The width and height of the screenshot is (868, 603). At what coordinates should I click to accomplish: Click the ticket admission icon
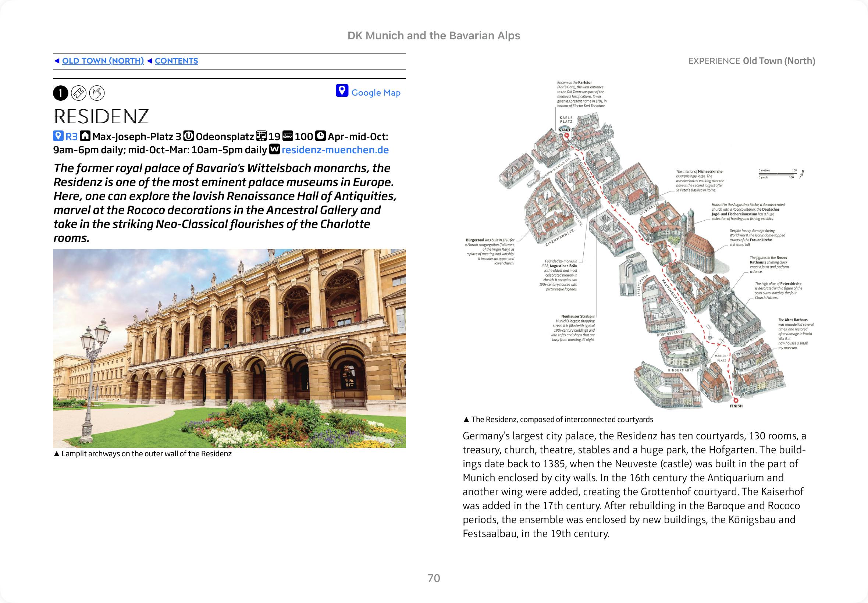pos(79,93)
